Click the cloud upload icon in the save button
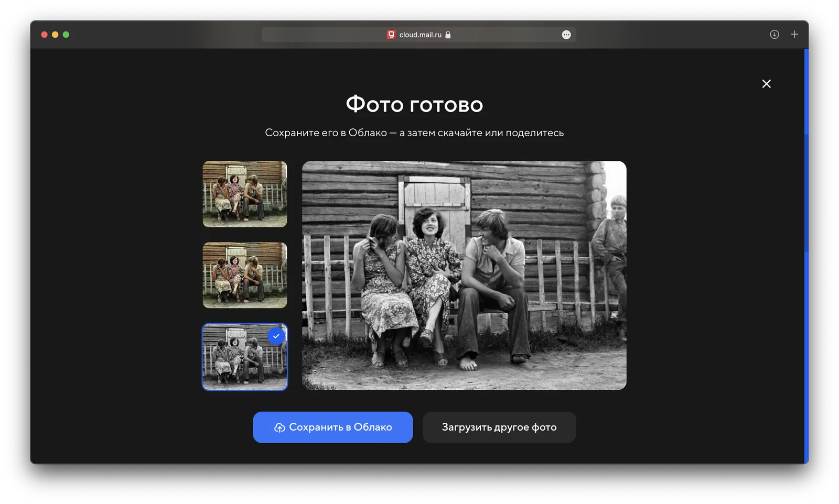The image size is (839, 504). pyautogui.click(x=279, y=428)
